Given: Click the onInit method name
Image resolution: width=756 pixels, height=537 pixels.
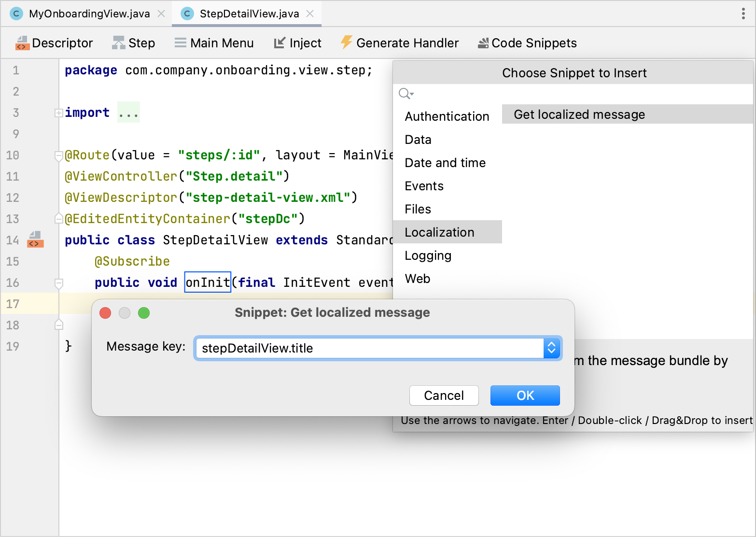Looking at the screenshot, I should (208, 283).
